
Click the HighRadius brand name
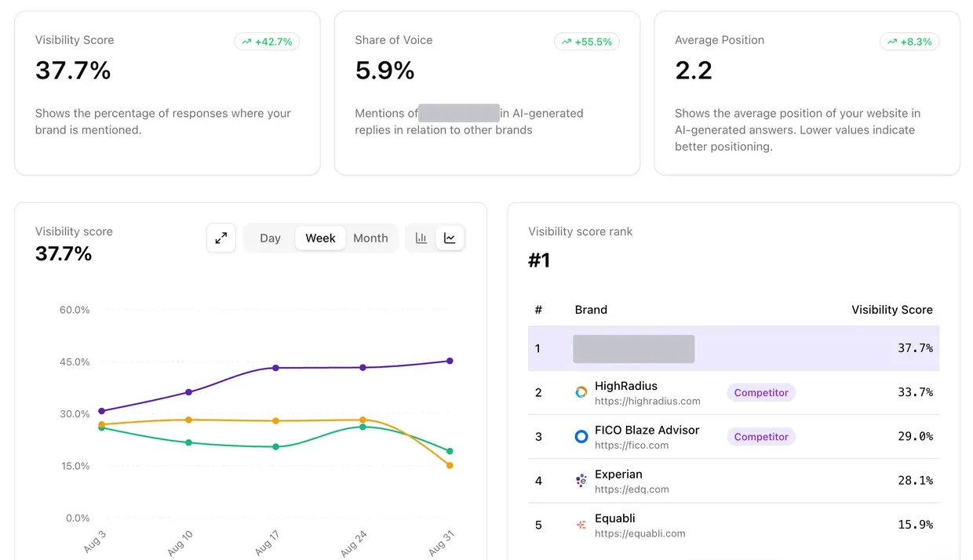625,386
